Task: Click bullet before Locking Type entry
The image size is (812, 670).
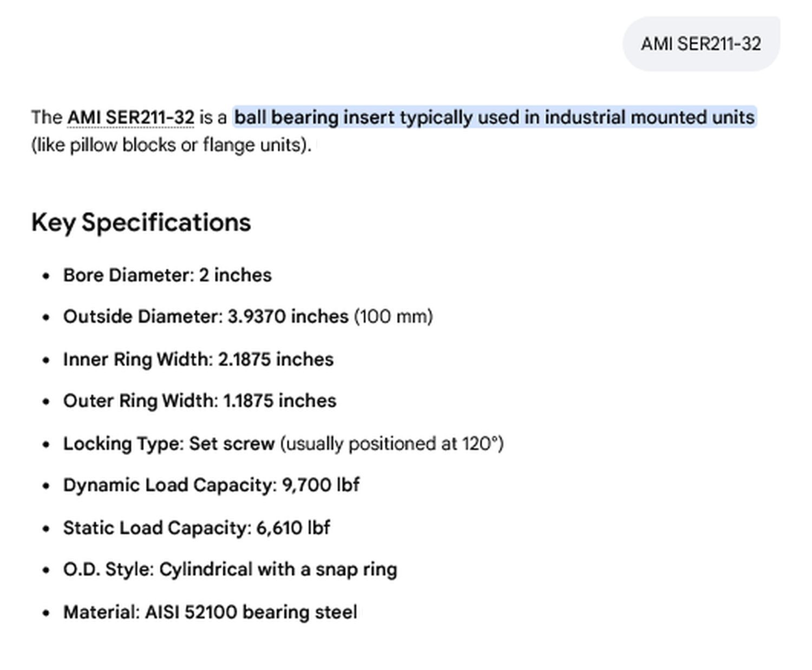Action: coord(46,444)
